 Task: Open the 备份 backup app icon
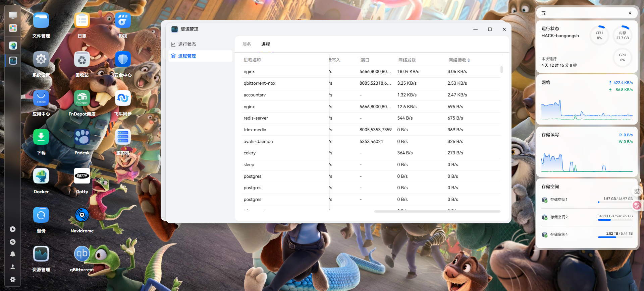[41, 215]
